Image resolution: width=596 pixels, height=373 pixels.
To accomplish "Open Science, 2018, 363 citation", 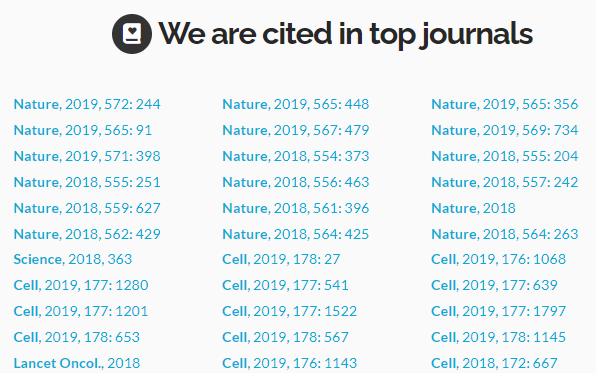I will tap(73, 259).
